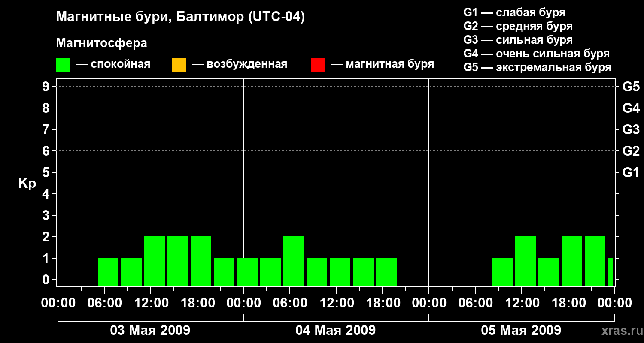
Task: Click the green 'спокойная' legend swatch
Action: [63, 65]
